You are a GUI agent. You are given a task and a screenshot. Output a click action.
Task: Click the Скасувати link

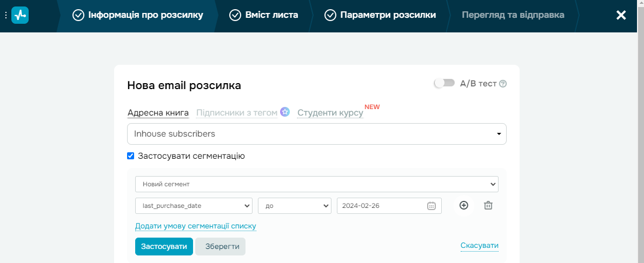[x=479, y=246]
